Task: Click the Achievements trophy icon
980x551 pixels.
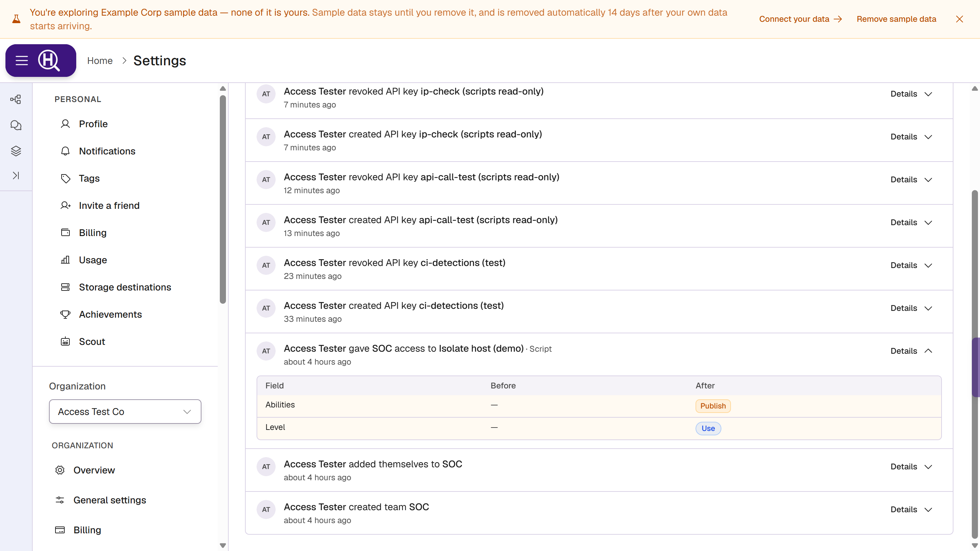Action: pos(65,315)
